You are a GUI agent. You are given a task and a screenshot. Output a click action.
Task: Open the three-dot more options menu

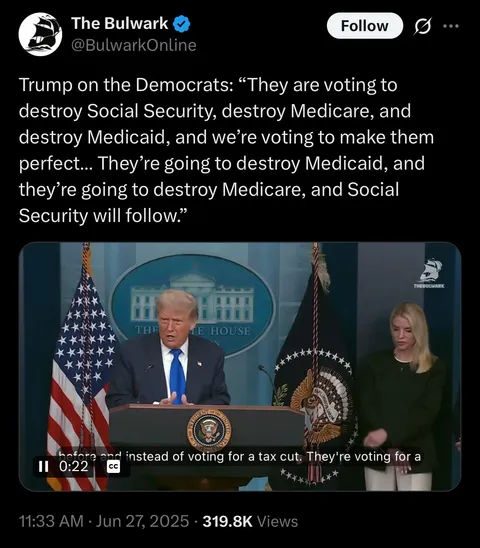(x=451, y=26)
